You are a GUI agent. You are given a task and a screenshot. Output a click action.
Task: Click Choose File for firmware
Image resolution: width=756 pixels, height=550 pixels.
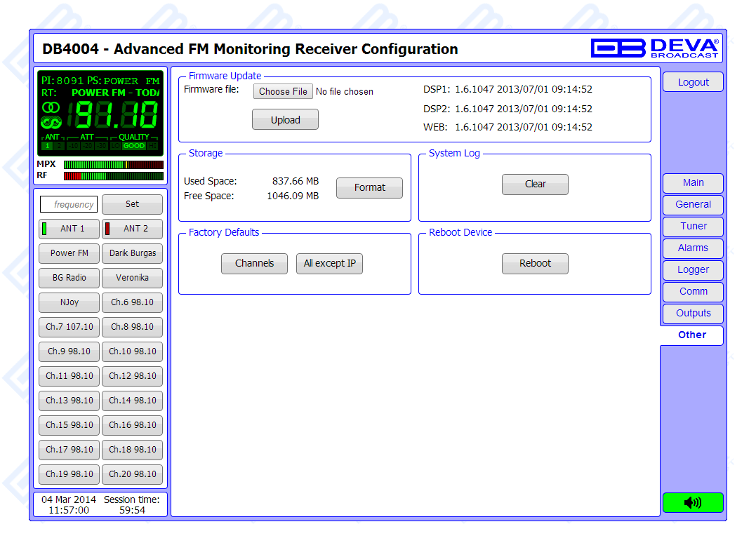283,91
